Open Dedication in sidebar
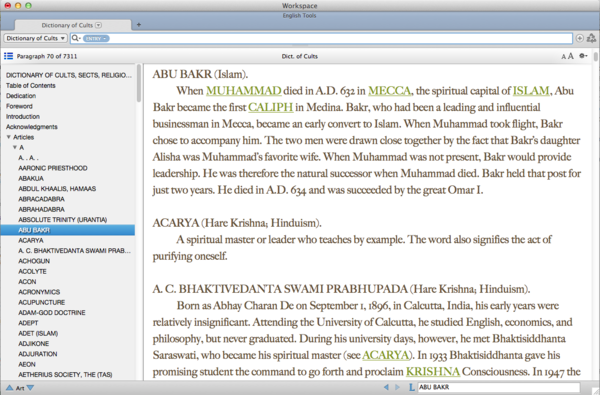The width and height of the screenshot is (600, 395). coord(21,96)
